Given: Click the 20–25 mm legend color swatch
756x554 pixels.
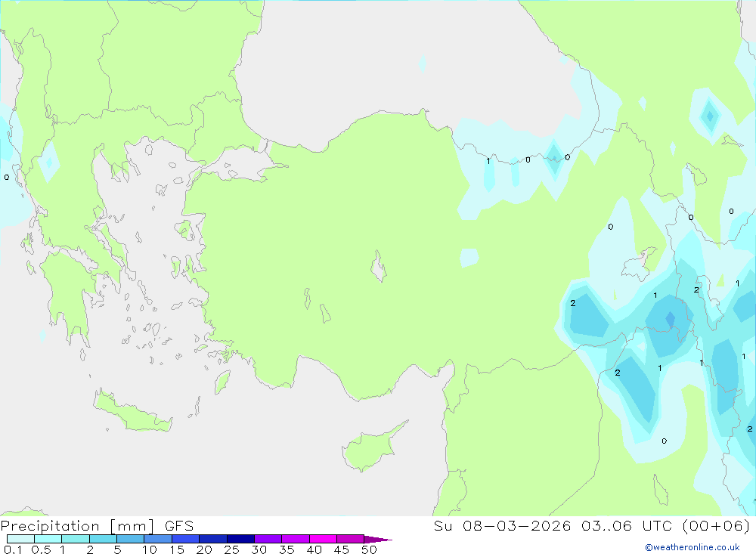Looking at the screenshot, I should (x=213, y=539).
